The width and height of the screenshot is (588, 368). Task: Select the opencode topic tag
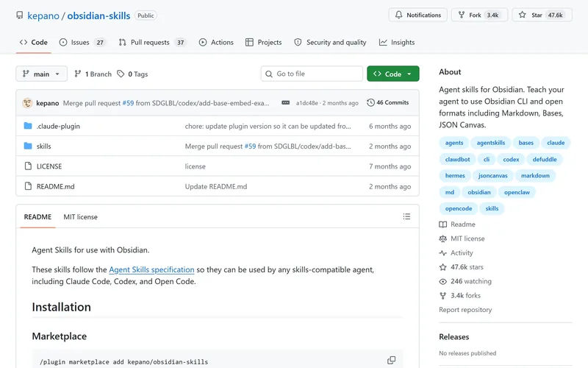coord(458,208)
